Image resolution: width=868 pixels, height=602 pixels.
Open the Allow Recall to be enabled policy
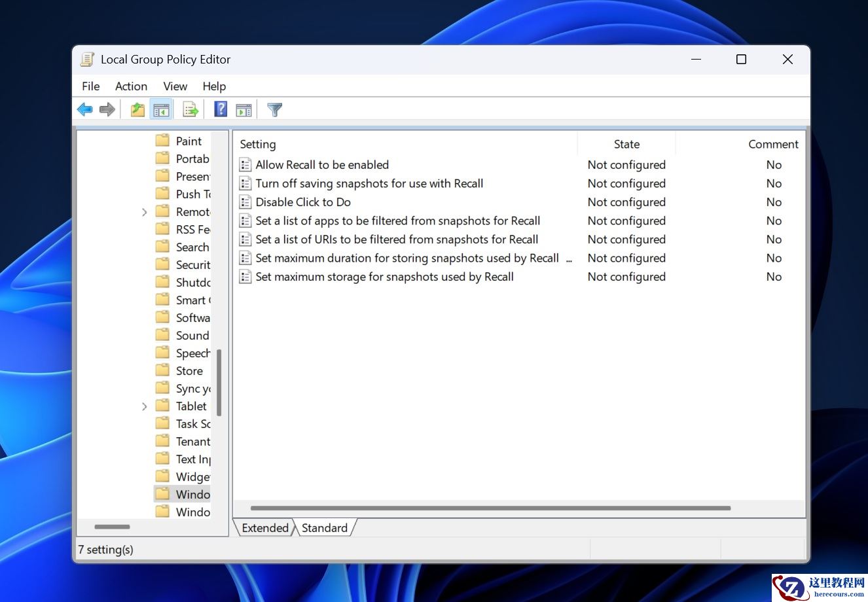(x=321, y=164)
